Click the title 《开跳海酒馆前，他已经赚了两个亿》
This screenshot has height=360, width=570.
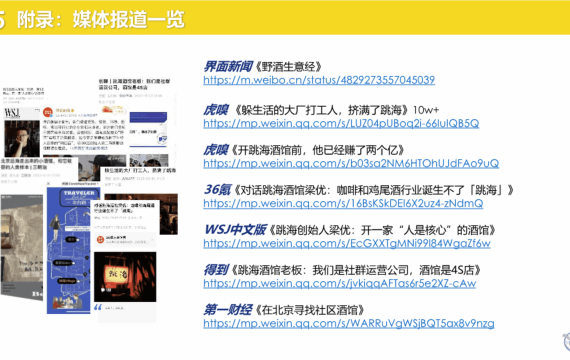pos(318,150)
